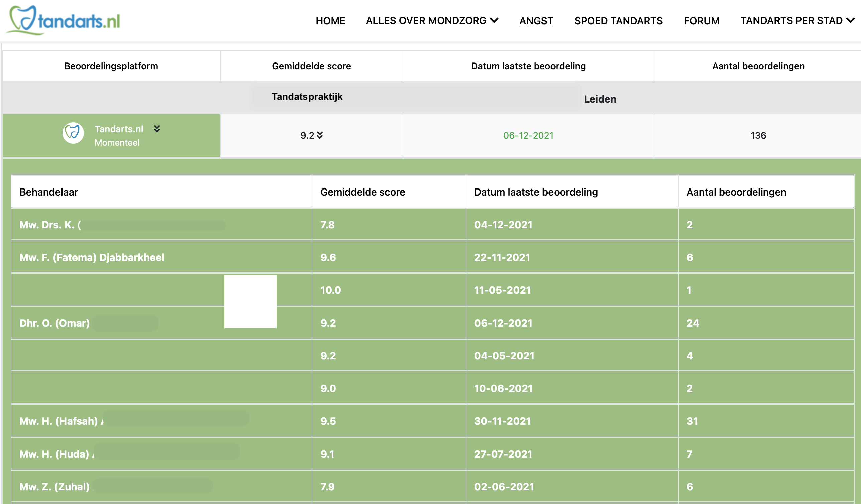
Task: Open the Tandarts per Stad dropdown
Action: coord(797,20)
